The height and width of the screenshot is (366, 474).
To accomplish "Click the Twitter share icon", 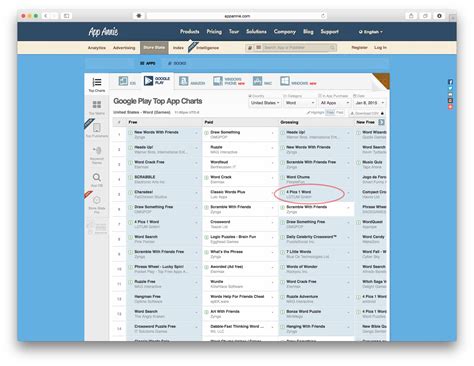I will pyautogui.click(x=450, y=88).
